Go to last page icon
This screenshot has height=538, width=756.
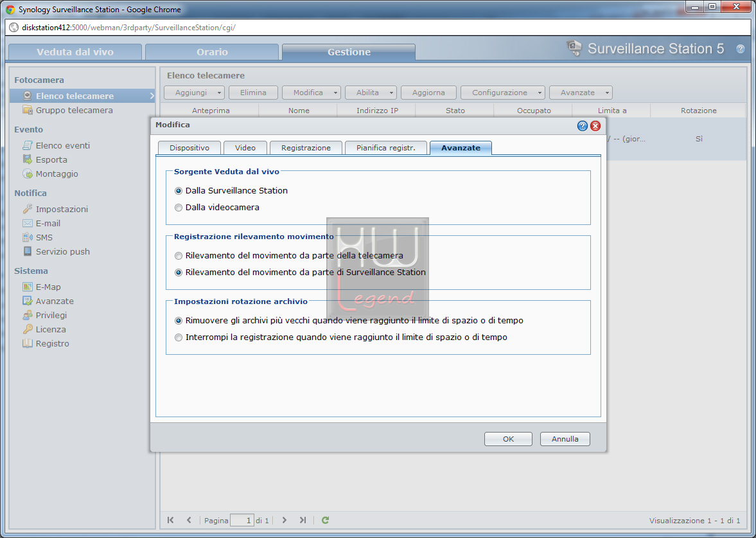tap(303, 520)
